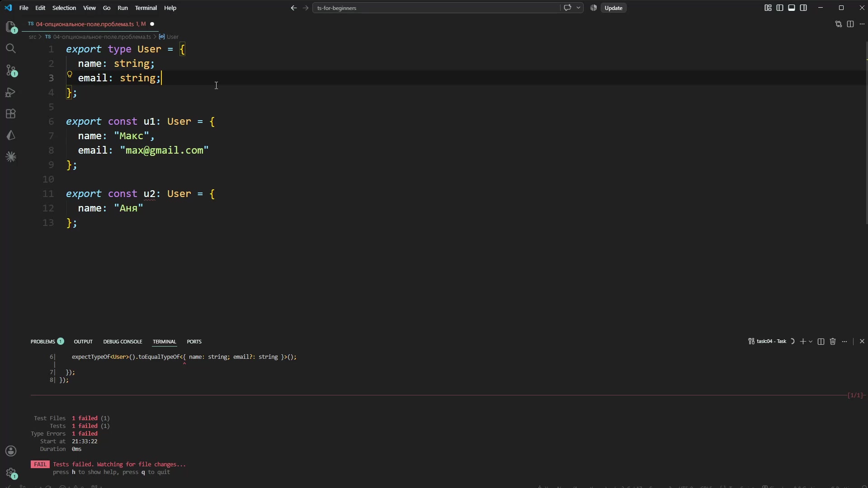Open the Extensions view
Image resolution: width=868 pixels, height=488 pixels.
click(11, 114)
